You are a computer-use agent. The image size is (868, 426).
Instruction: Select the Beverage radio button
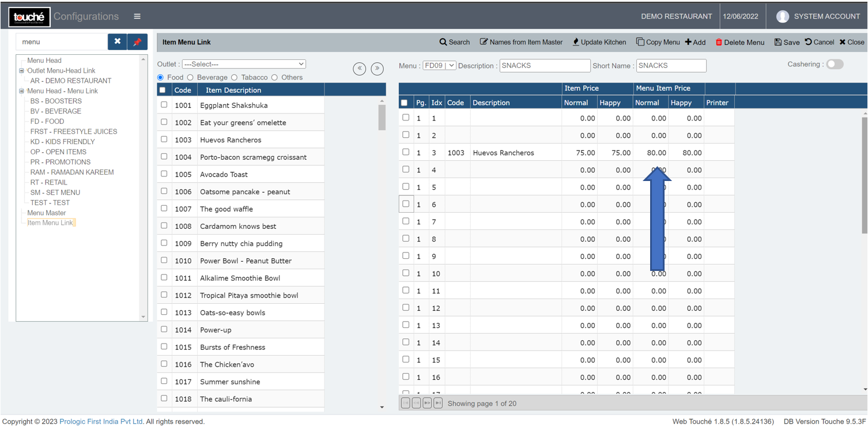point(191,77)
